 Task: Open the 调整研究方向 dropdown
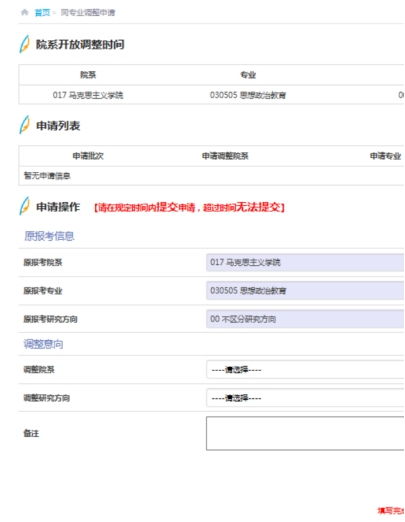(305, 397)
